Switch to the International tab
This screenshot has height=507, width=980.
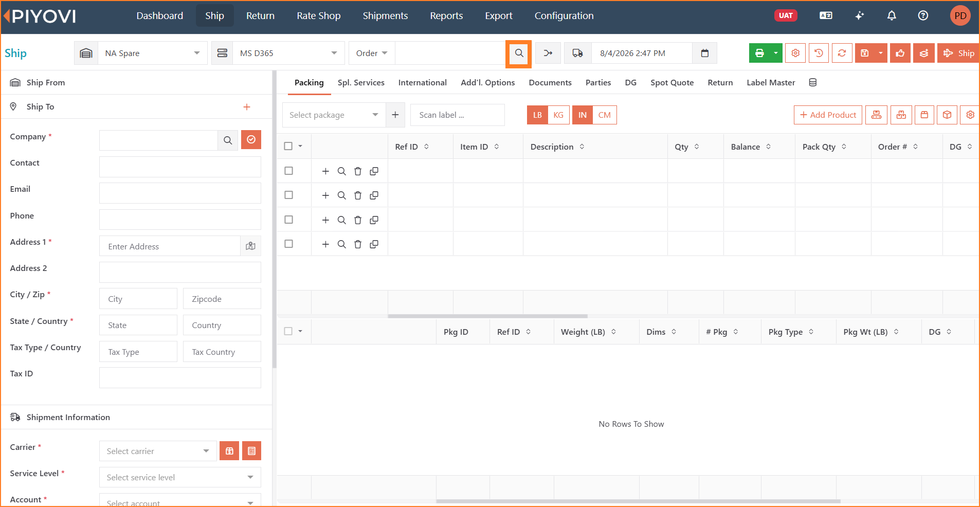[x=423, y=83]
